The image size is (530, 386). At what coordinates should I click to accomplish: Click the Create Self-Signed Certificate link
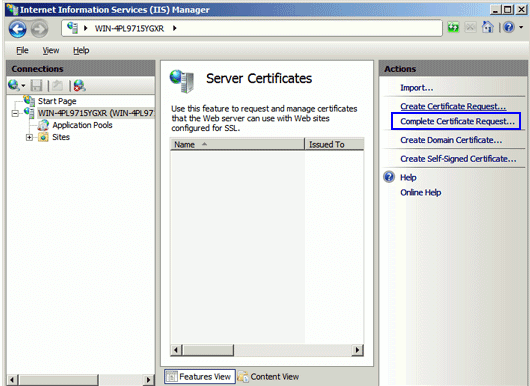click(x=458, y=159)
